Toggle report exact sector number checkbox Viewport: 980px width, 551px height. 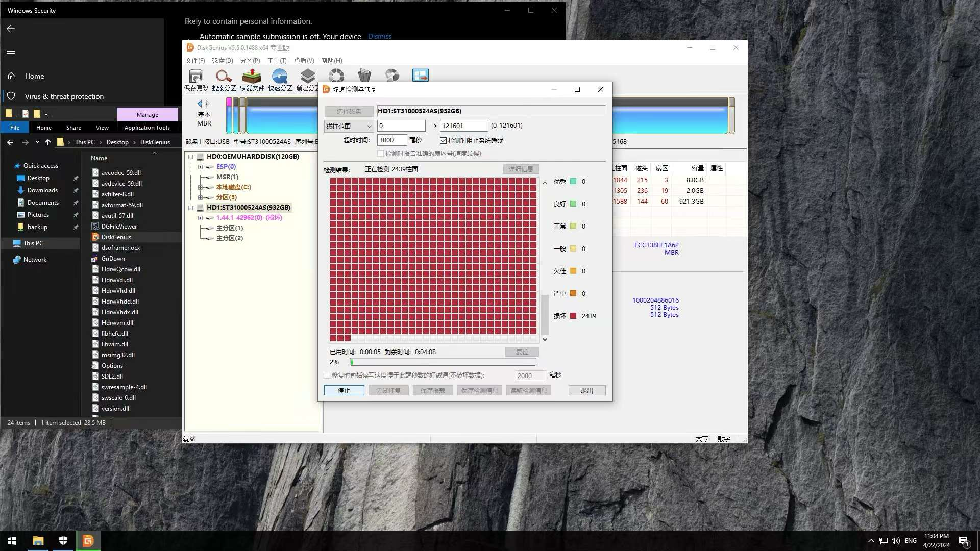(380, 154)
